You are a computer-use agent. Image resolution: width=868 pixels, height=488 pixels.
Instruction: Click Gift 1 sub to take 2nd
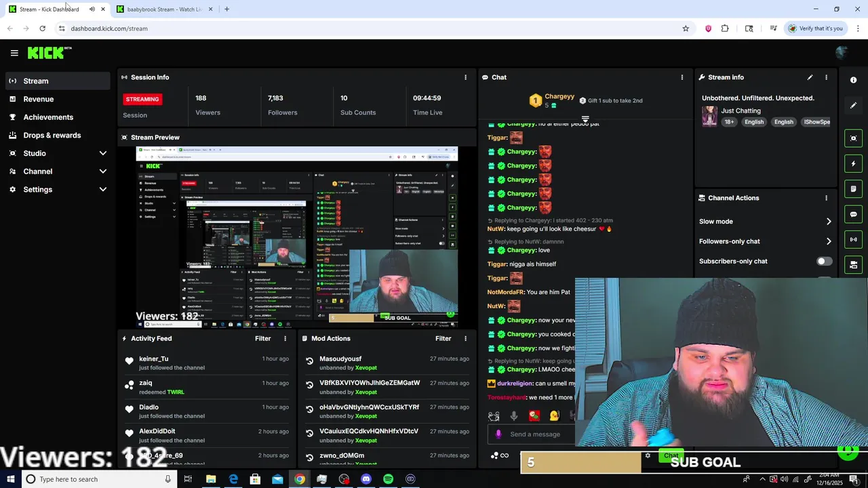[x=611, y=100]
